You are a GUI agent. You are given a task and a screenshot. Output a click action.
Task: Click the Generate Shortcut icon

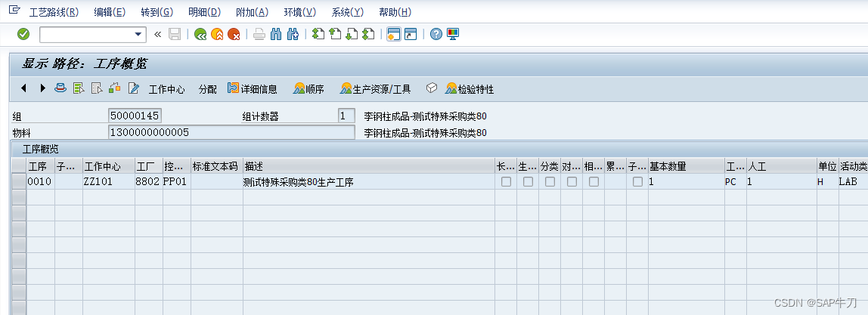click(x=411, y=34)
